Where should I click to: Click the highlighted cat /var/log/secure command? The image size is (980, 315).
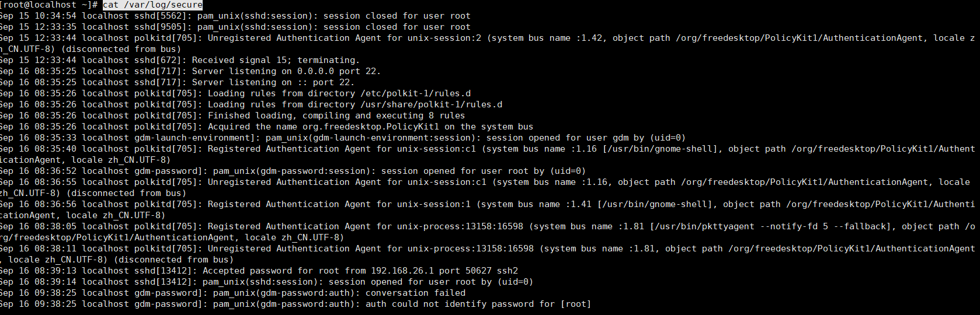point(152,5)
